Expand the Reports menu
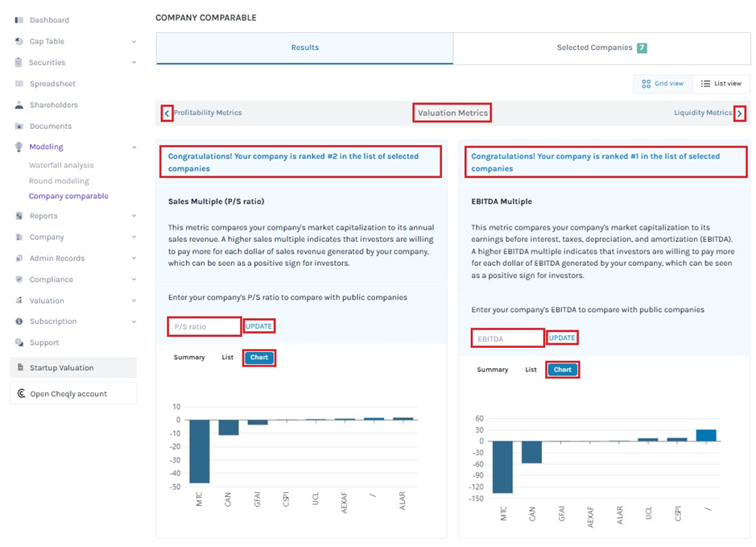Viewport: 756px width, 547px height. coord(134,216)
